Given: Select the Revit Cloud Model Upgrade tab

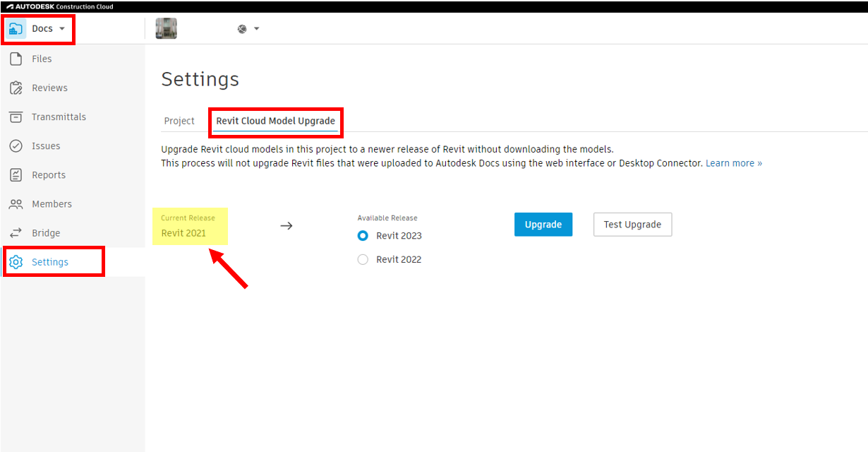Looking at the screenshot, I should click(275, 121).
